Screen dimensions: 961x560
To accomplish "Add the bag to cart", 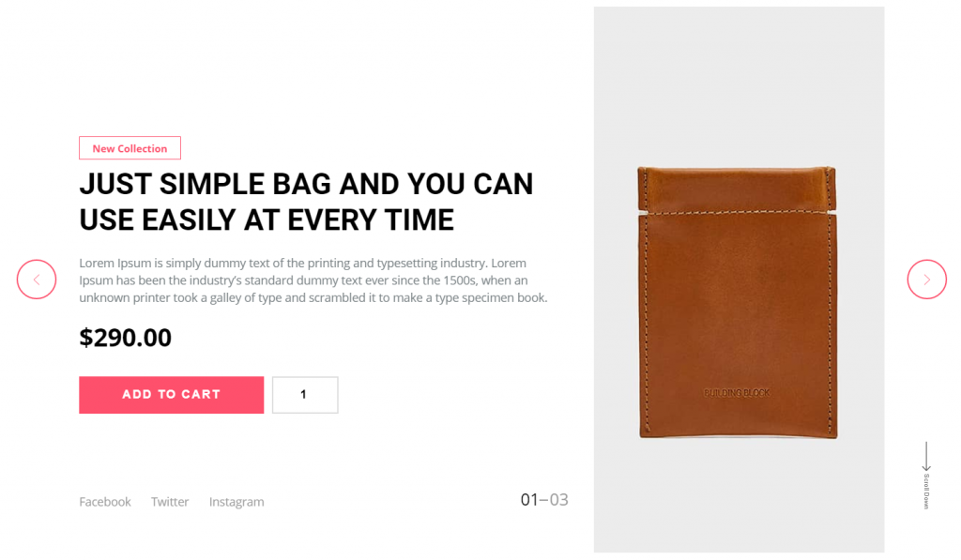I will click(x=171, y=395).
